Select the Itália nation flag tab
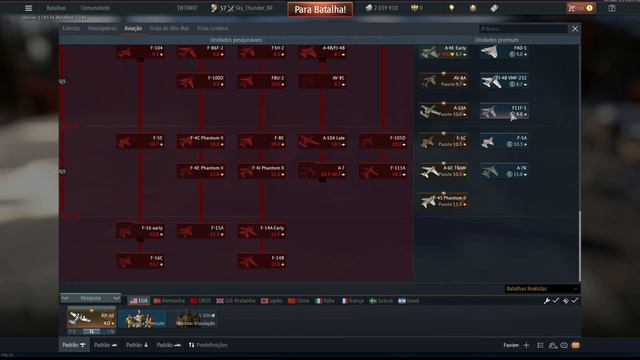This screenshot has height=360, width=640. [325, 301]
